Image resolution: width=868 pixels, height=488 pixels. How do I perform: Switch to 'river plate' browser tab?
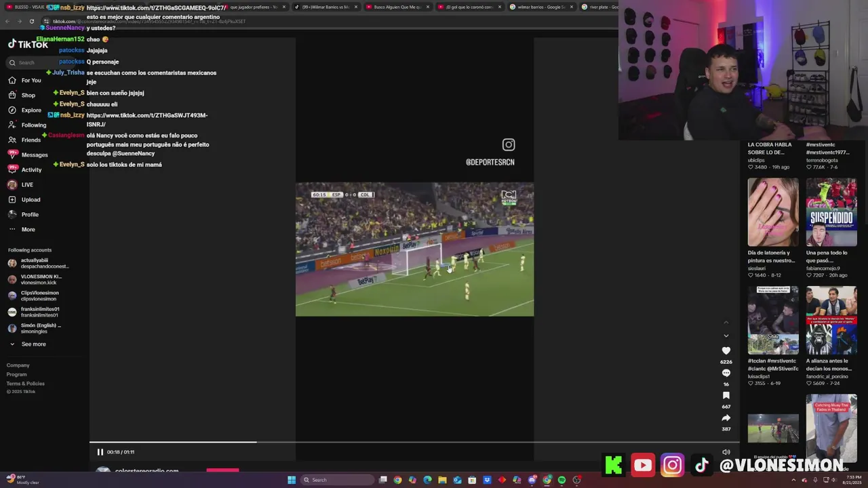pos(599,7)
